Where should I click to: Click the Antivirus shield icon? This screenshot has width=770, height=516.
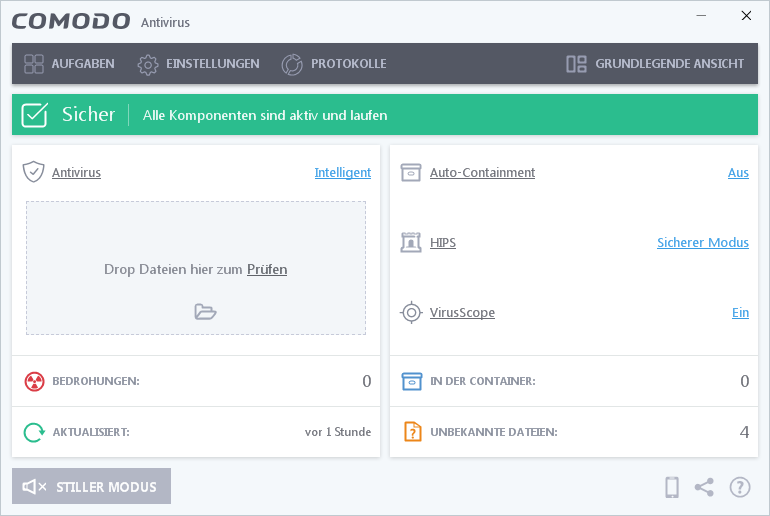tap(33, 172)
